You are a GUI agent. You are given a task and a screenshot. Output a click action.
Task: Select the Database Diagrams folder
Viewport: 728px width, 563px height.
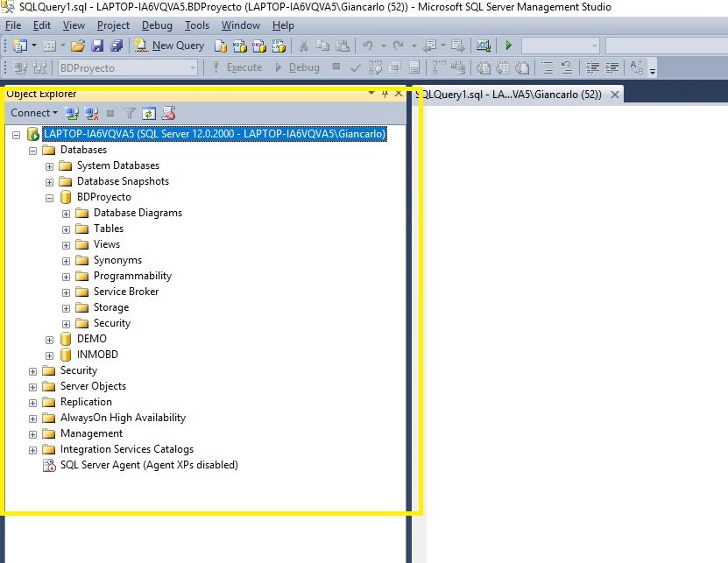point(138,213)
